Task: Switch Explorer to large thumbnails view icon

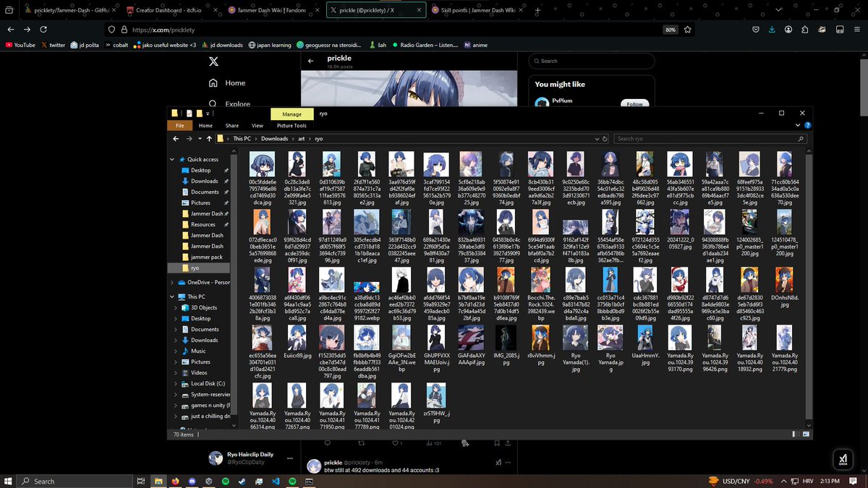Action: [807, 435]
